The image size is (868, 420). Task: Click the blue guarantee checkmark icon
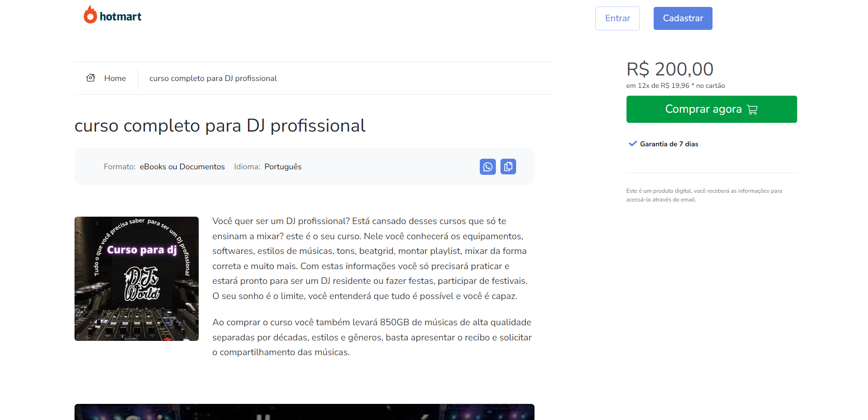[x=632, y=144]
